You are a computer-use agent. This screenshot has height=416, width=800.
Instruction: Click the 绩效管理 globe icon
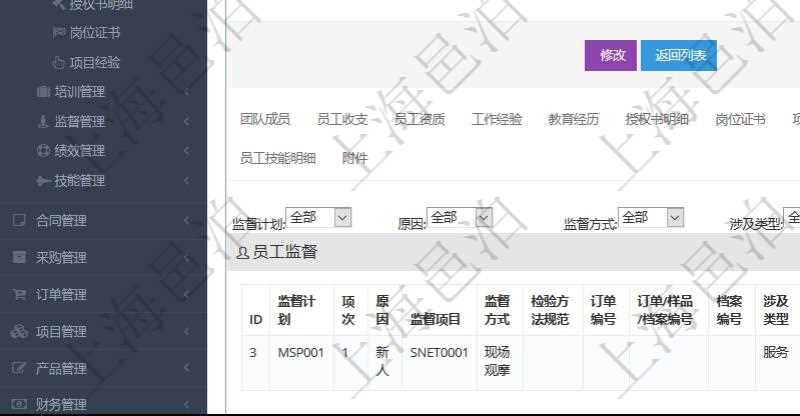(44, 151)
